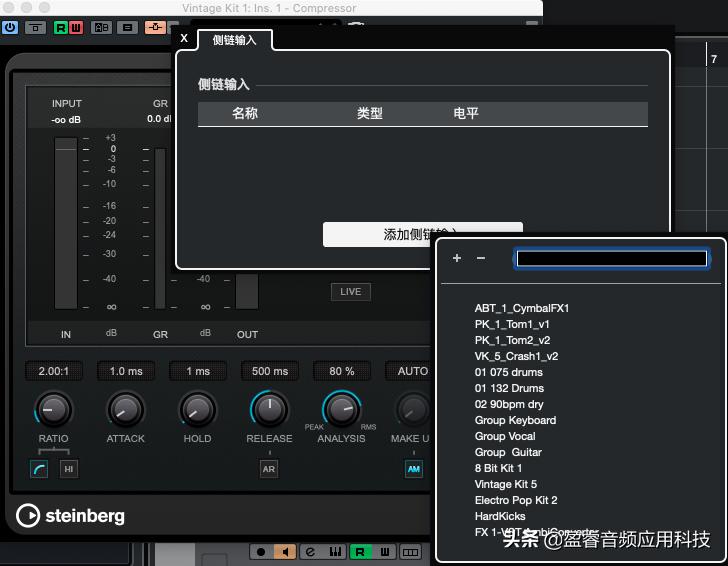The width and height of the screenshot is (728, 566).
Task: Close the side-chain input panel with X
Action: pyautogui.click(x=184, y=39)
